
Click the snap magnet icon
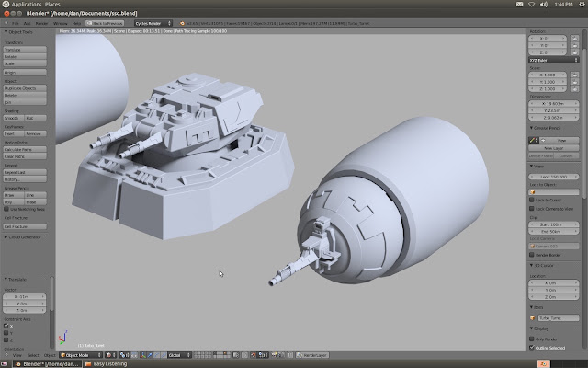pos(254,355)
